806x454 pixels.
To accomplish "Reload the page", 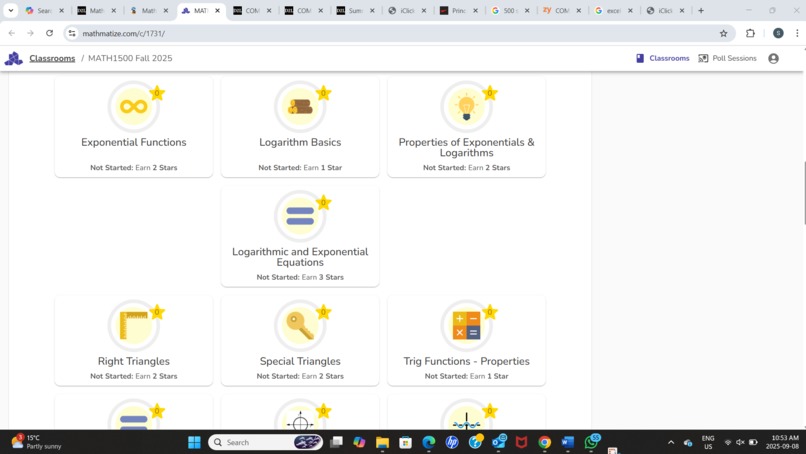I will pos(49,33).
